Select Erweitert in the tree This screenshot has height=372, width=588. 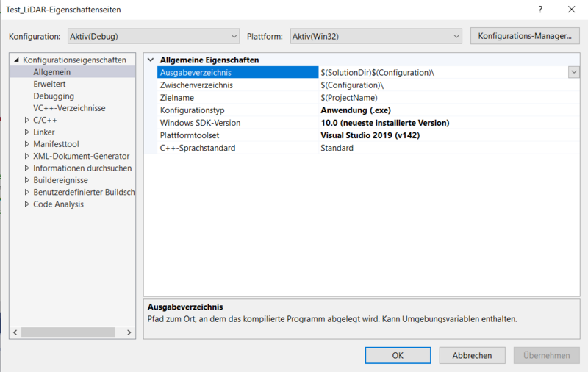(x=49, y=85)
